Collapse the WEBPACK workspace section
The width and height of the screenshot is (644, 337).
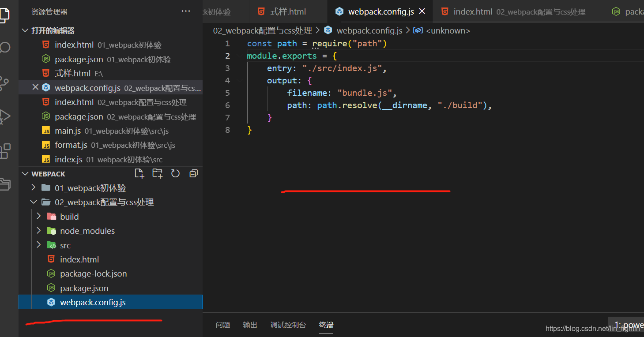(x=25, y=174)
